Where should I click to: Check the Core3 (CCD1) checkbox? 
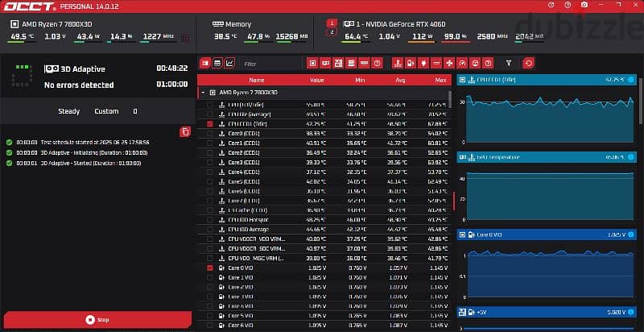210,162
